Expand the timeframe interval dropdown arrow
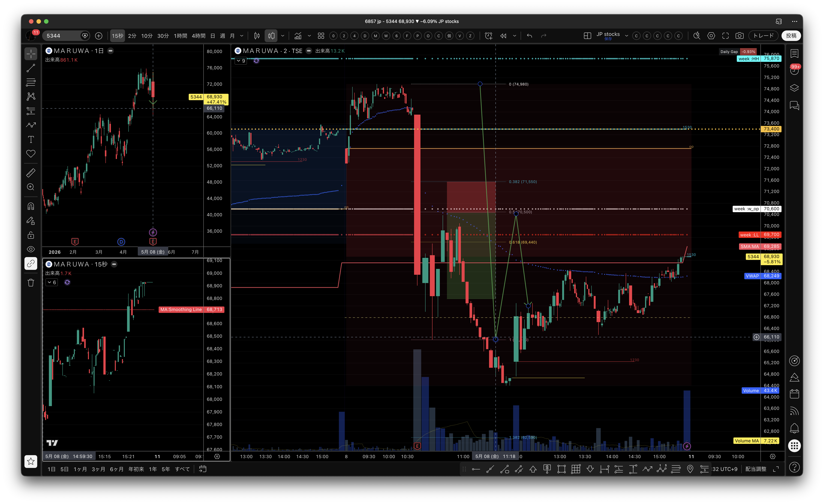The width and height of the screenshot is (824, 504). [x=242, y=36]
